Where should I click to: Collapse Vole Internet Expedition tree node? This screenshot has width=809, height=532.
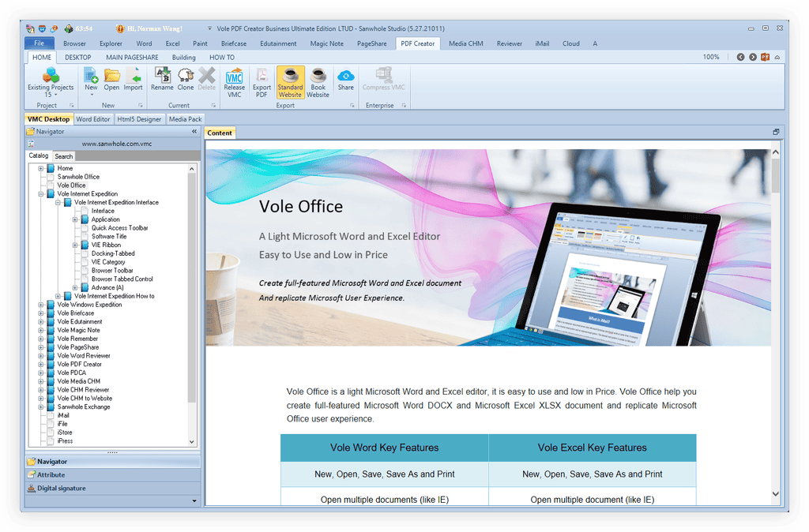[x=41, y=194]
